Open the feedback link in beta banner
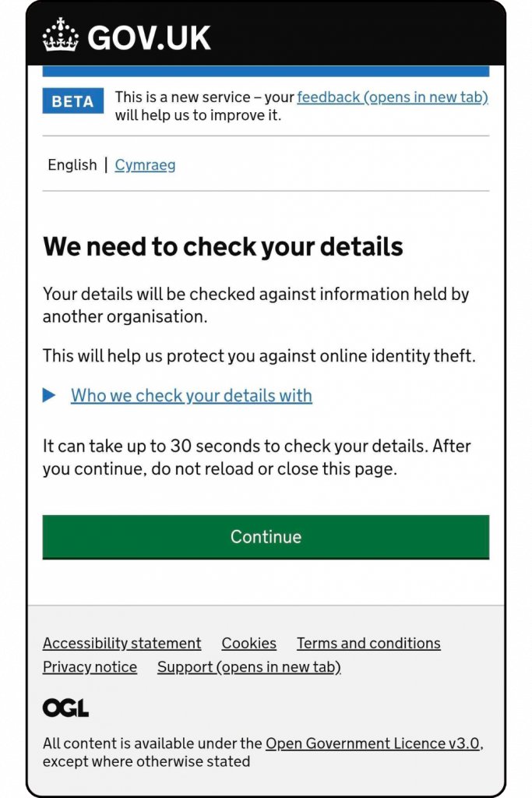Screen dimensions: 532x798 (x=392, y=97)
